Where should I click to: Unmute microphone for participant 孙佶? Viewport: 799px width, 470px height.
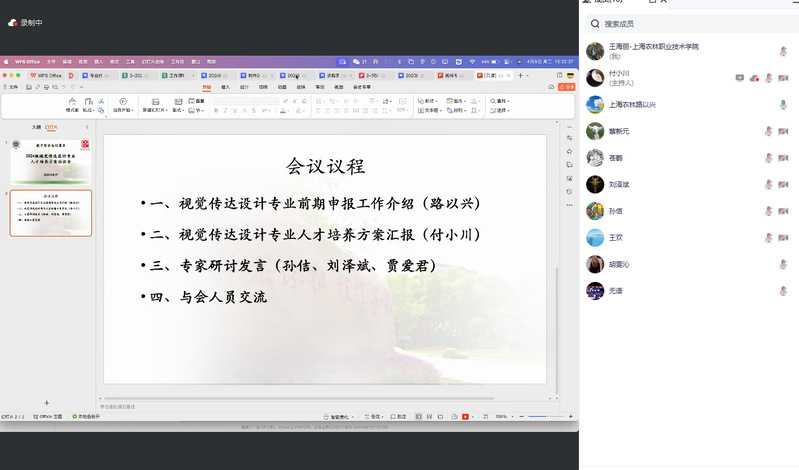783,211
